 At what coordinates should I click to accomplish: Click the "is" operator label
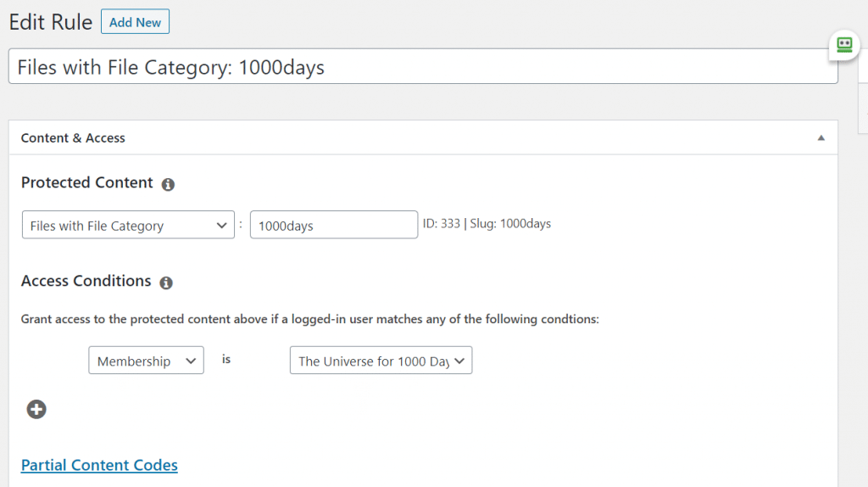226,360
